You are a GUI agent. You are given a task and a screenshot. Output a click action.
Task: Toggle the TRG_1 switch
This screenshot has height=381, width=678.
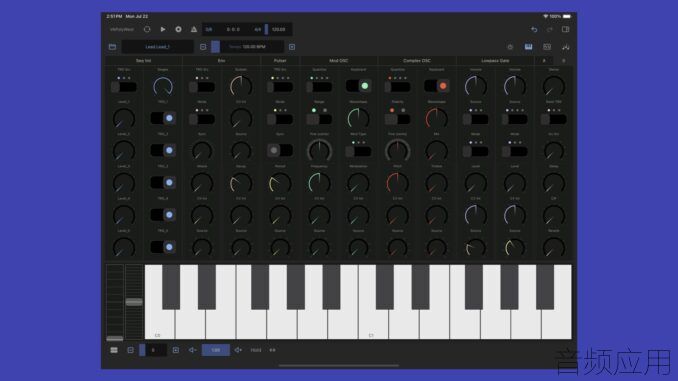click(x=163, y=118)
